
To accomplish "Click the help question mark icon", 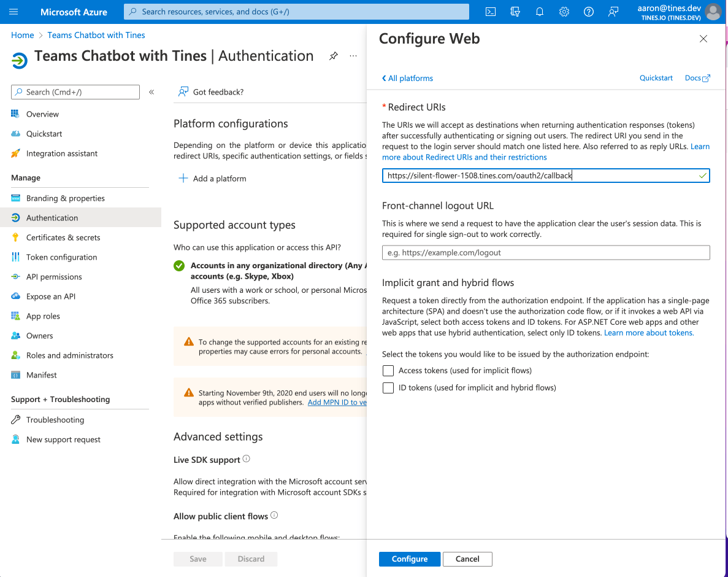I will click(x=589, y=12).
